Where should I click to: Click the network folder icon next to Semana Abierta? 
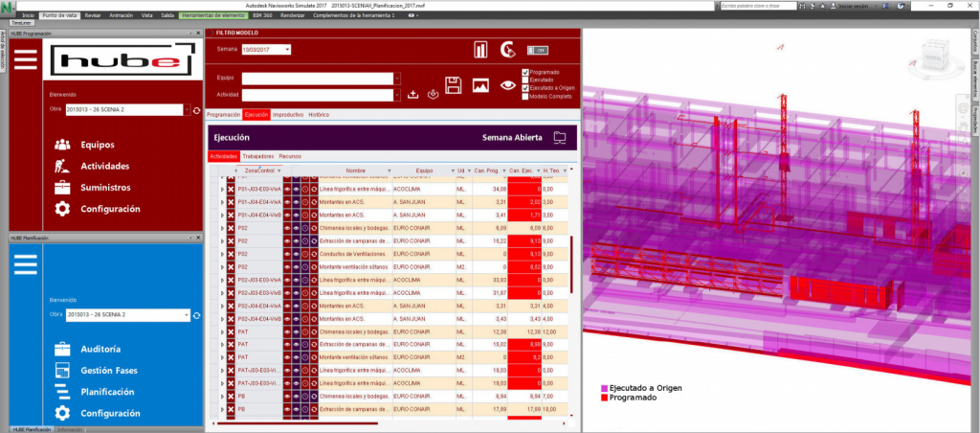coord(560,138)
